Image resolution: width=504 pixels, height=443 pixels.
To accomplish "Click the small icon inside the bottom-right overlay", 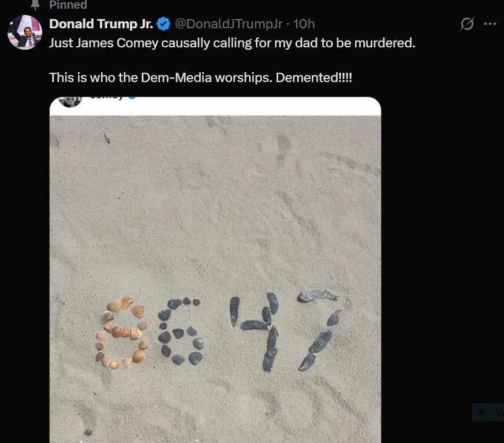I will [481, 412].
